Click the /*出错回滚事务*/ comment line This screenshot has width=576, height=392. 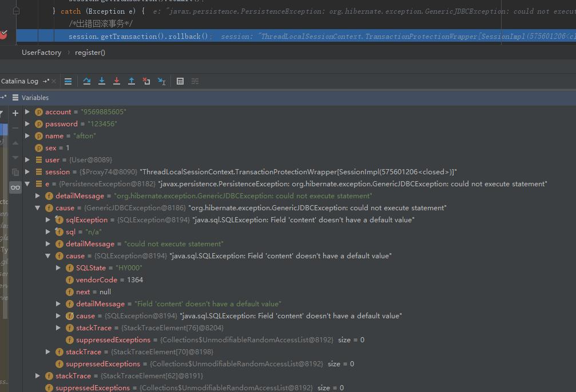101,24
